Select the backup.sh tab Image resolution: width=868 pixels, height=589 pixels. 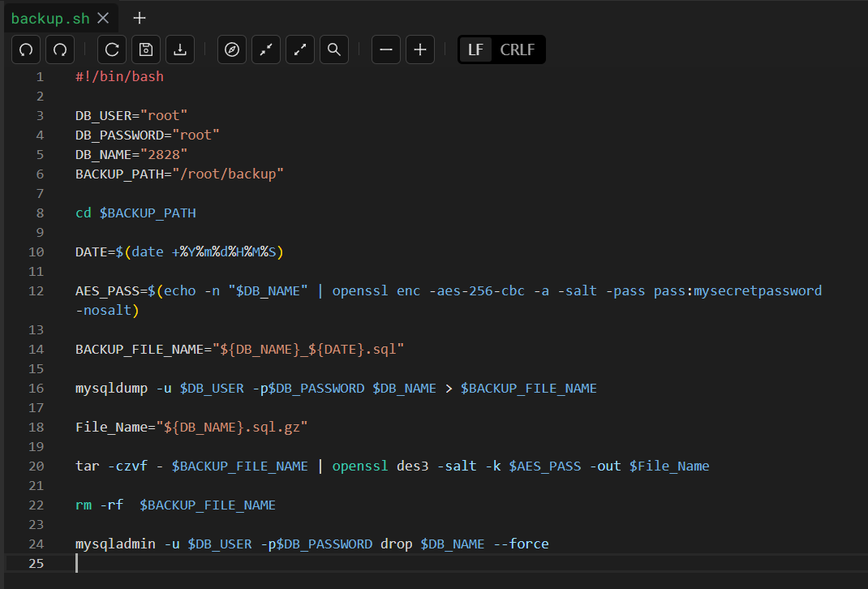coord(50,18)
